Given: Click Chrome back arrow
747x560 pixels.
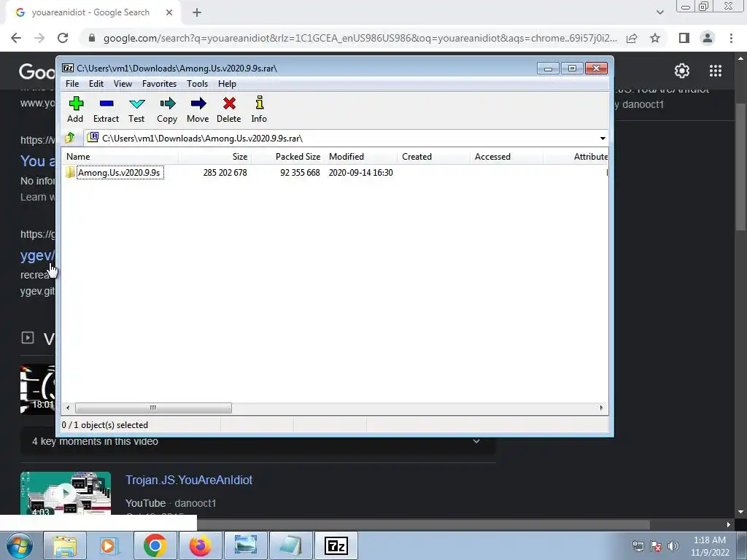Looking at the screenshot, I should coord(16,38).
